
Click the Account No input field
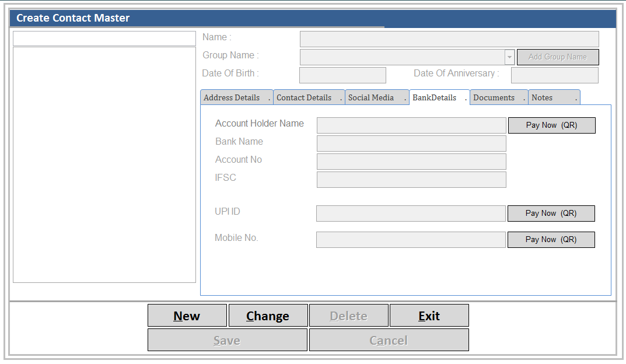(411, 162)
